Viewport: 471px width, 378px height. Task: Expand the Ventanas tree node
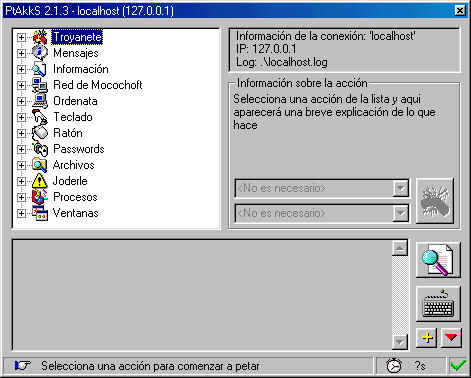click(21, 213)
